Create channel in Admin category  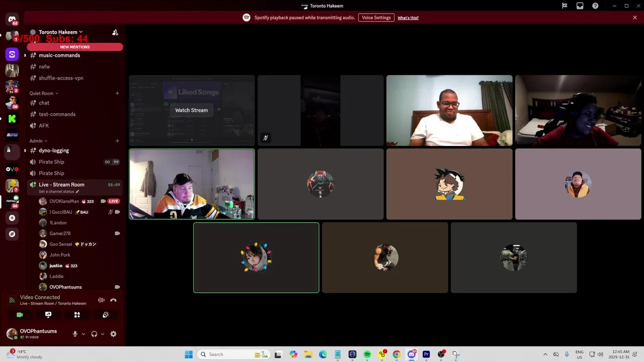pos(117,141)
